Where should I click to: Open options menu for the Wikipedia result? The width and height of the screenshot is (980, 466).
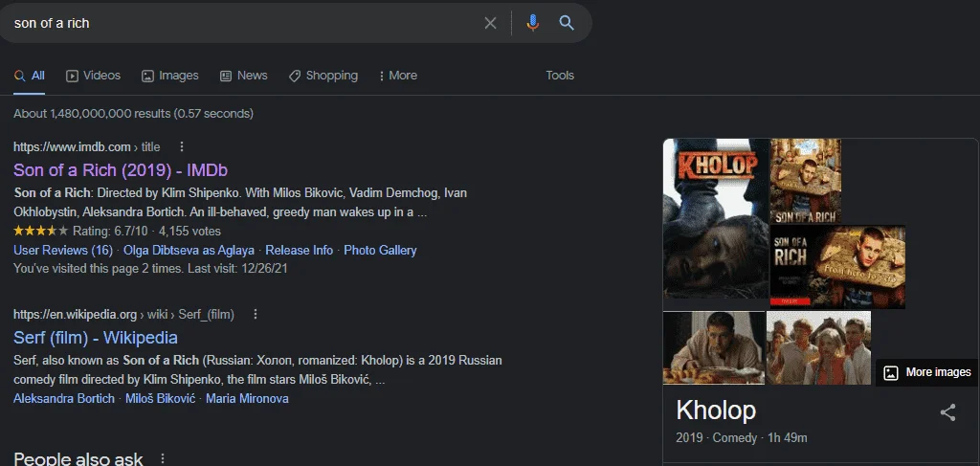tap(255, 314)
